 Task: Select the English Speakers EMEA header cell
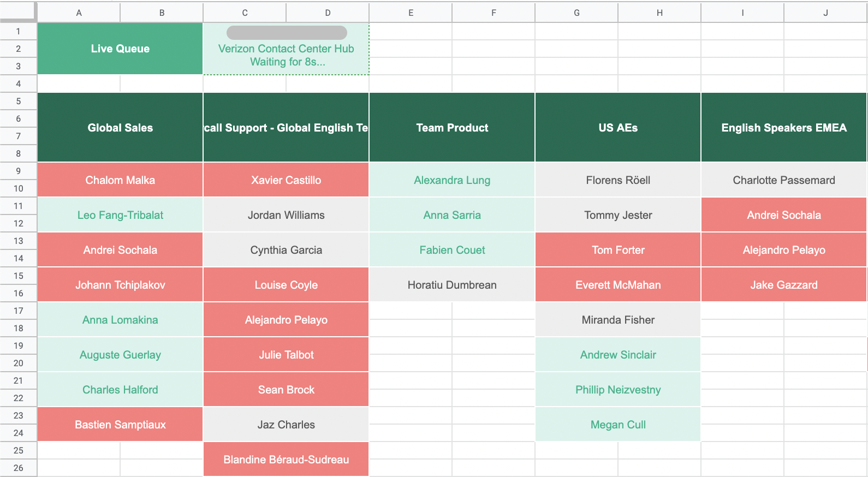[784, 128]
